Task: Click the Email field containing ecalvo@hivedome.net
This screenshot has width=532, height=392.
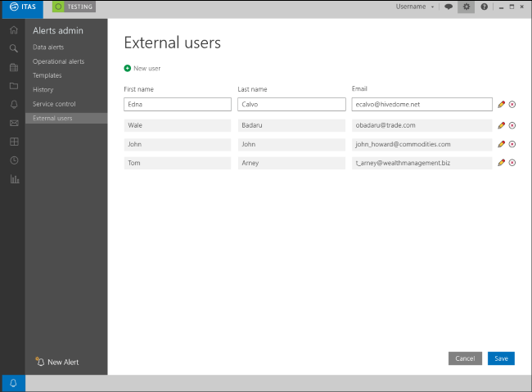Action: pos(422,104)
